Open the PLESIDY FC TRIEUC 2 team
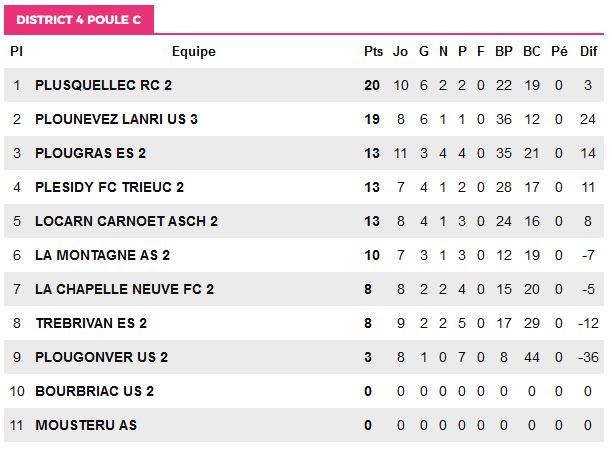612x449 pixels. pos(109,187)
